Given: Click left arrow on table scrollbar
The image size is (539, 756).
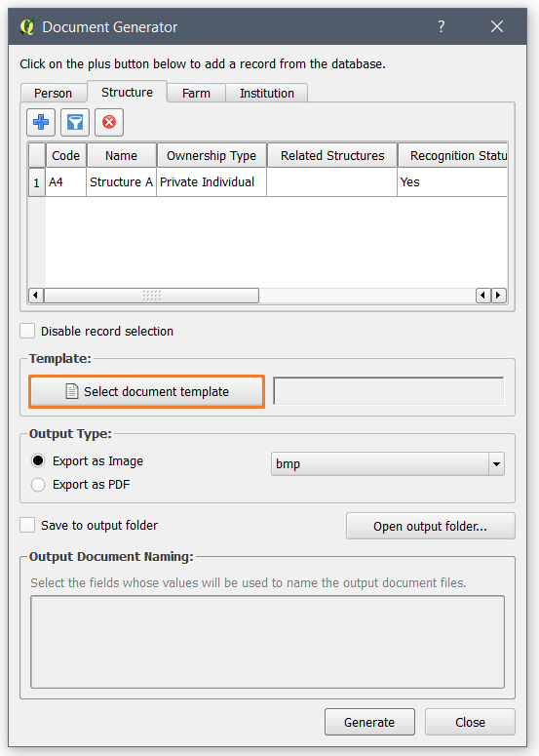Looking at the screenshot, I should point(36,295).
